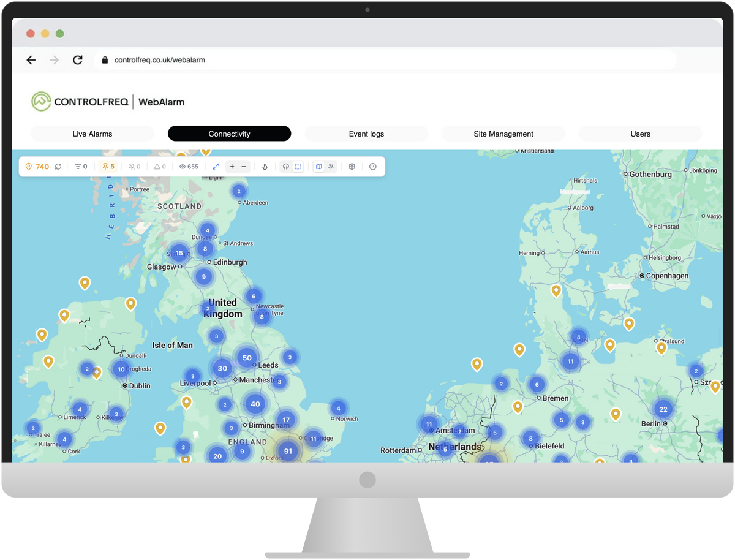
Task: Click the warning triangle counter showing 0
Action: coord(160,167)
